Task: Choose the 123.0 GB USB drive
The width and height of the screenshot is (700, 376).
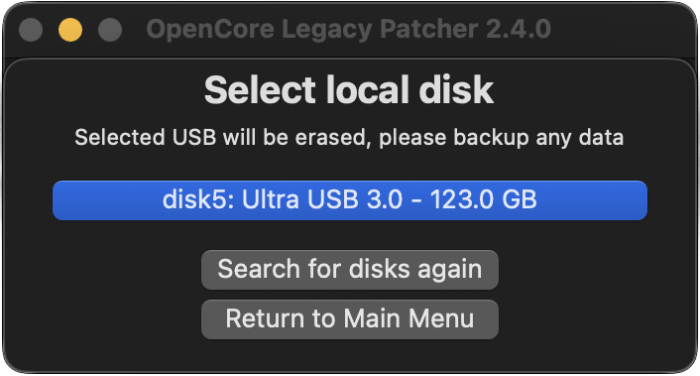Action: tap(350, 200)
